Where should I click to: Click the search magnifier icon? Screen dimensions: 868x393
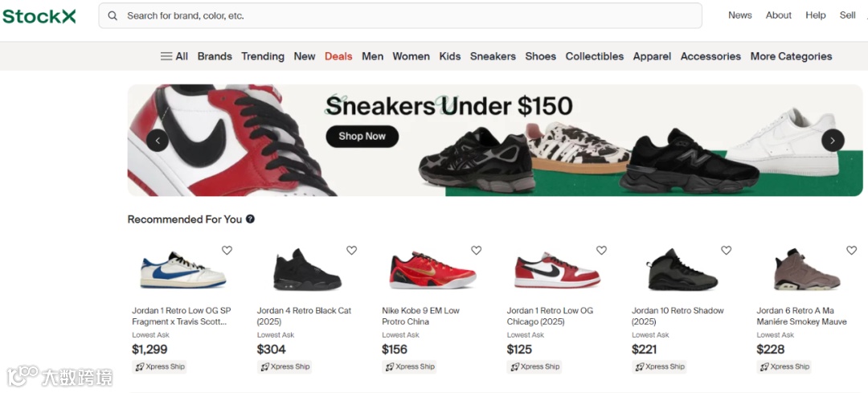click(x=113, y=15)
